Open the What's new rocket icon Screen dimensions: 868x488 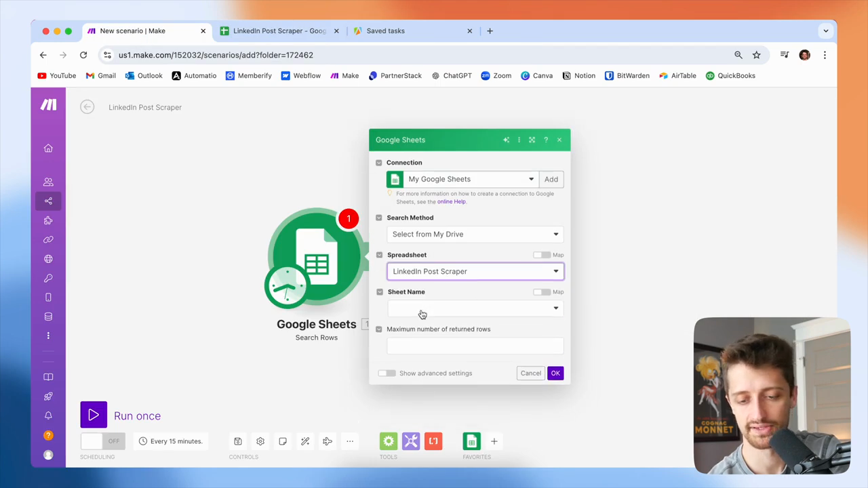tap(48, 396)
